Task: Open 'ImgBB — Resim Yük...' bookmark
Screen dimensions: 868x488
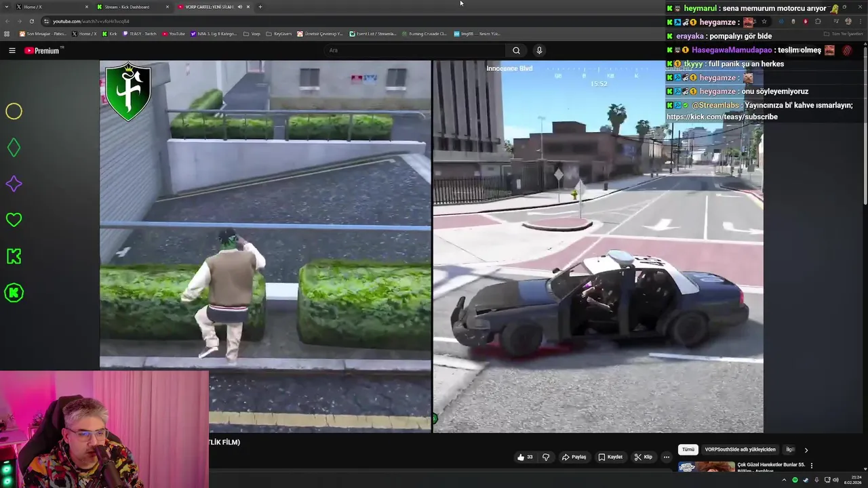Action: pyautogui.click(x=477, y=34)
